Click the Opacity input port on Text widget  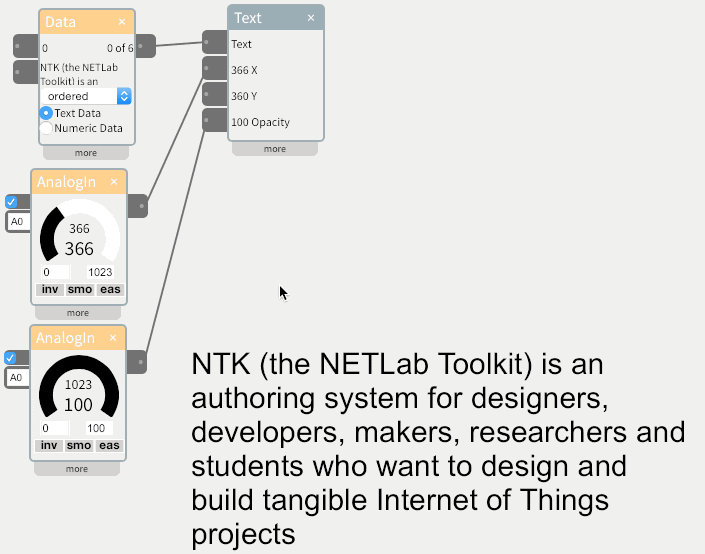214,121
